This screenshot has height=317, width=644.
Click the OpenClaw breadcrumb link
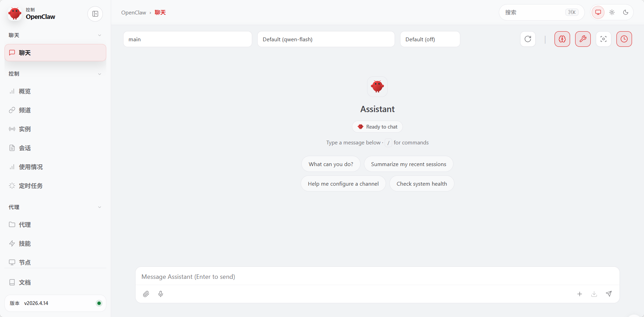(x=133, y=12)
